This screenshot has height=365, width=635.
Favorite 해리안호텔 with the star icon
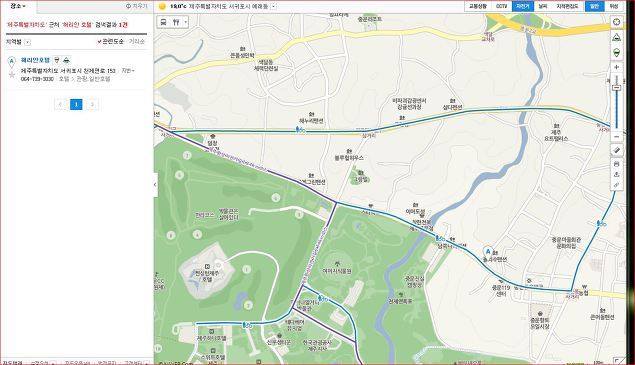coord(12,75)
